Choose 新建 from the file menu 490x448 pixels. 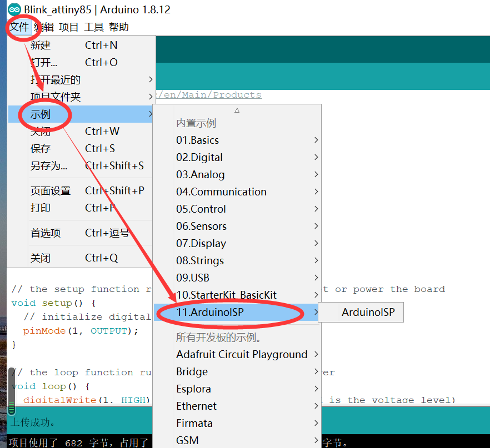tap(81, 46)
